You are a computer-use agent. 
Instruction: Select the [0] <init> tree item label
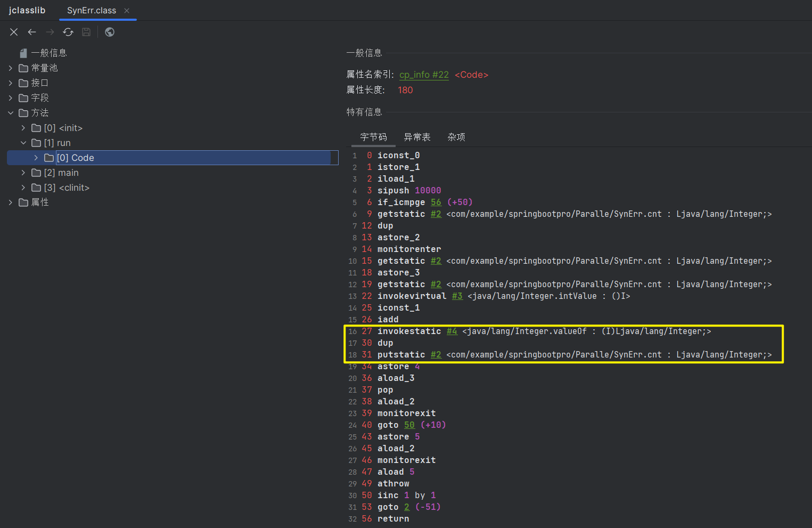63,128
